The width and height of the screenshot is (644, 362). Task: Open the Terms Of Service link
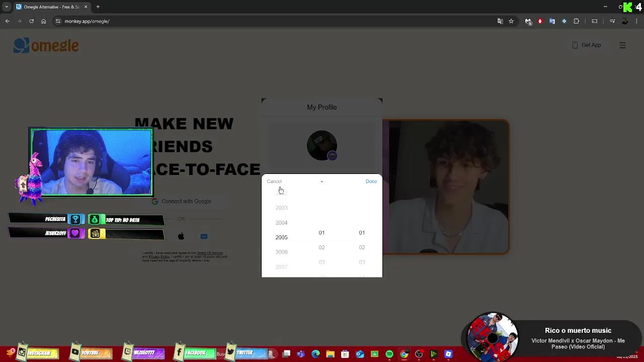pyautogui.click(x=210, y=253)
